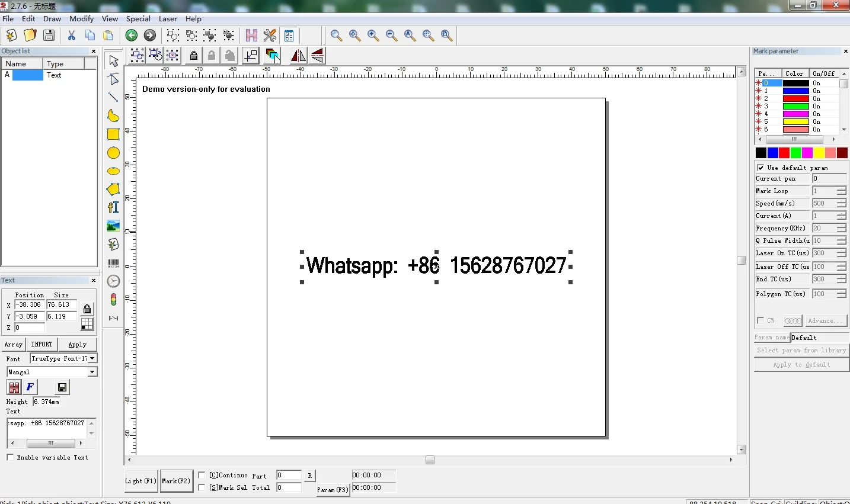Pick the circle drawing tool
Image resolution: width=850 pixels, height=504 pixels.
(113, 153)
